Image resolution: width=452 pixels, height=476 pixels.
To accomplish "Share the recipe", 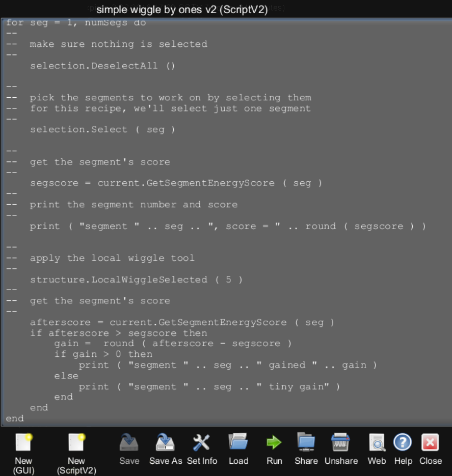I will point(306,442).
